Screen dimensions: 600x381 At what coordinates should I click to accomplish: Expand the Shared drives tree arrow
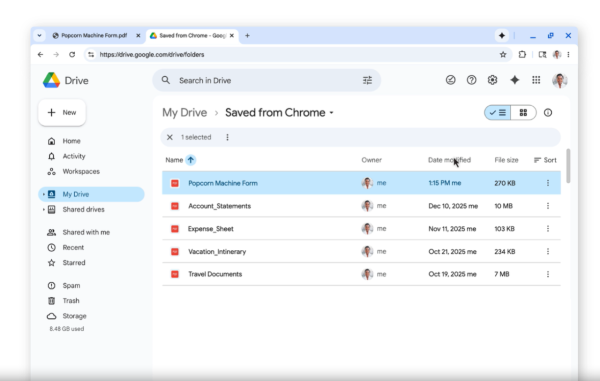pyautogui.click(x=43, y=210)
